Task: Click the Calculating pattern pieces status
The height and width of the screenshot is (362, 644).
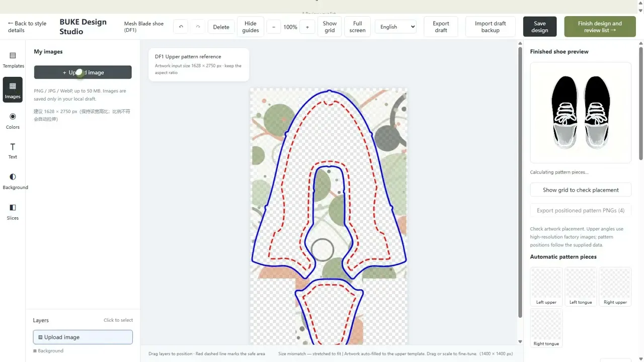Action: point(559,172)
